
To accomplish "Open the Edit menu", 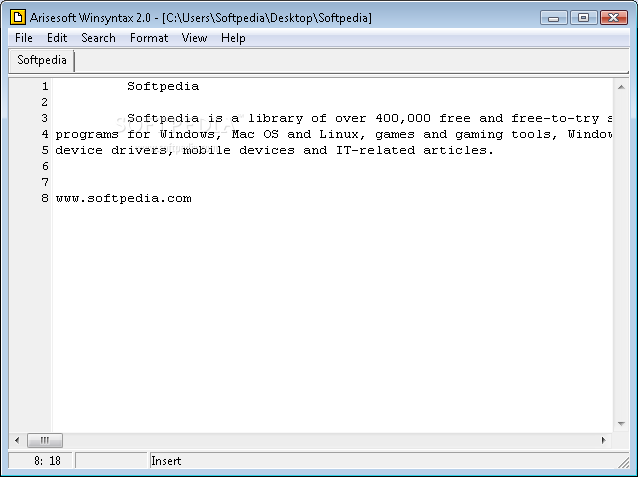I will tap(57, 38).
